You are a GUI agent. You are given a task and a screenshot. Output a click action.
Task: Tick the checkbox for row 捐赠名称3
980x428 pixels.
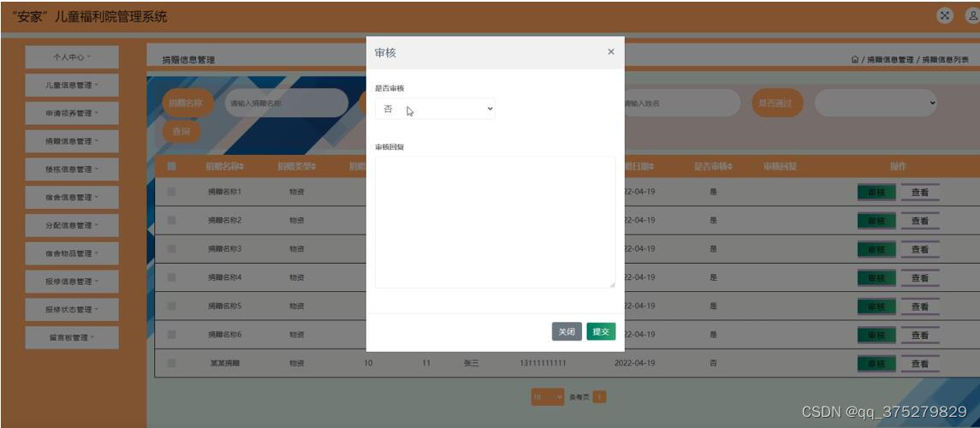click(x=172, y=249)
